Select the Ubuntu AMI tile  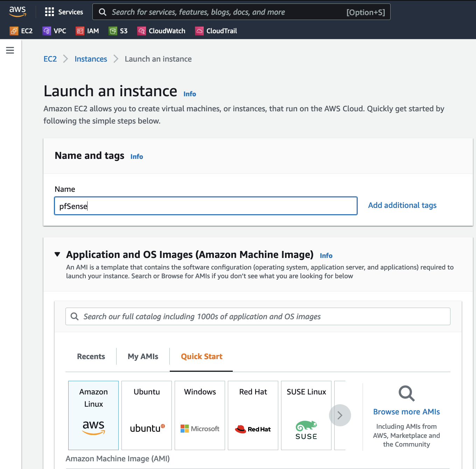click(x=147, y=415)
